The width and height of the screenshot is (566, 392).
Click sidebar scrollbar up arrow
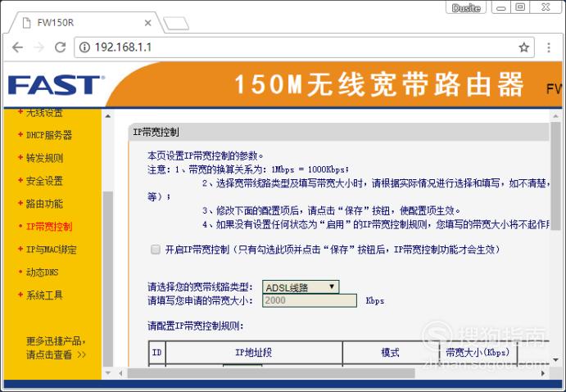coord(108,116)
